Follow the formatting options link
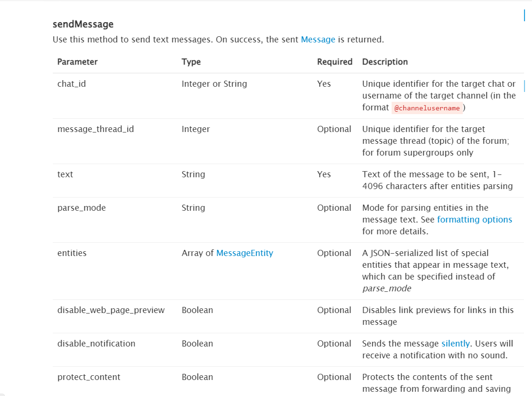 pos(474,220)
